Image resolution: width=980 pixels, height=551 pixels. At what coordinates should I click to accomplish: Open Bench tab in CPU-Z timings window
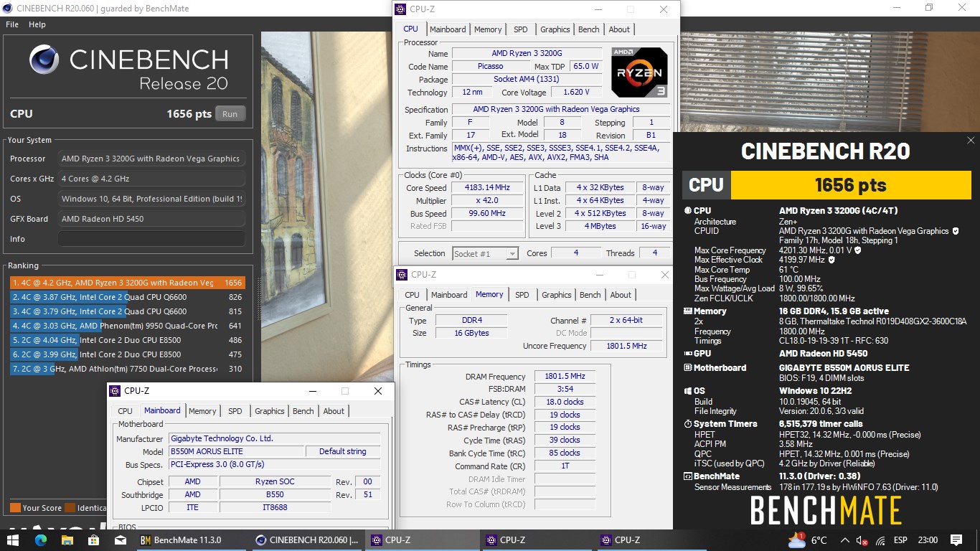[x=590, y=295]
